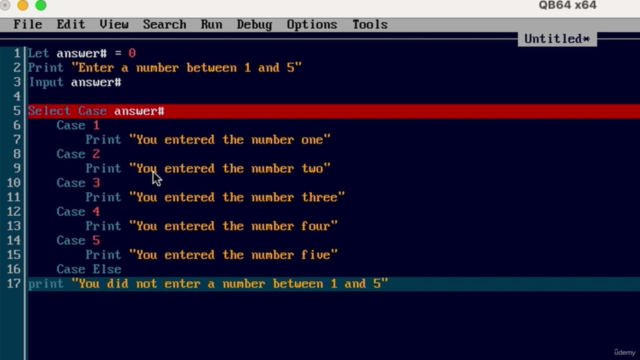The height and width of the screenshot is (360, 640).
Task: Click line number 17 in gutter
Action: [13, 284]
